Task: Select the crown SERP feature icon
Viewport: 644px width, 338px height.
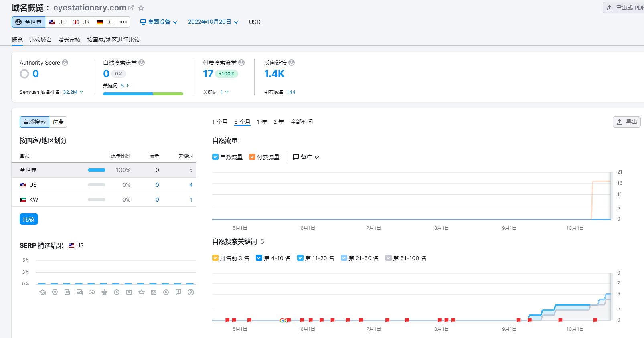Action: click(142, 292)
